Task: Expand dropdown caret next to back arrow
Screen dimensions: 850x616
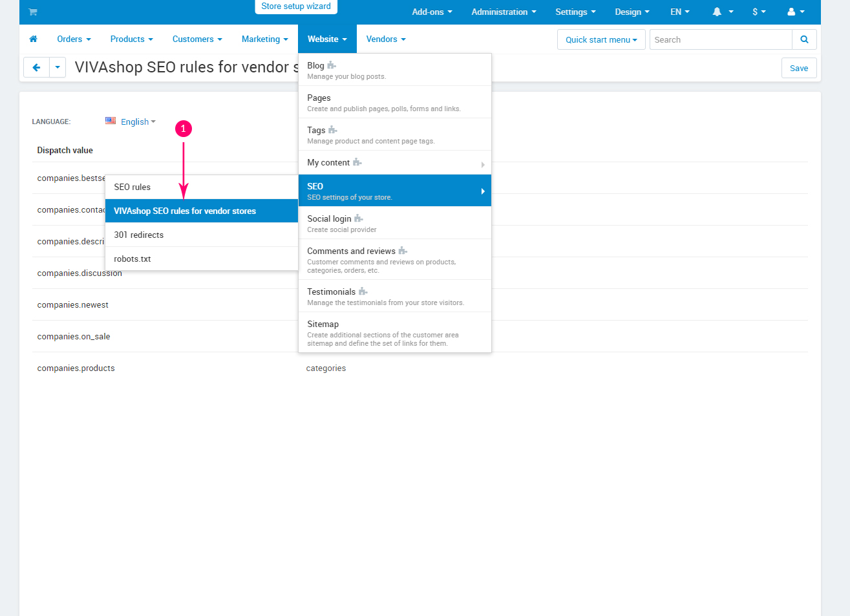Action: click(x=58, y=67)
